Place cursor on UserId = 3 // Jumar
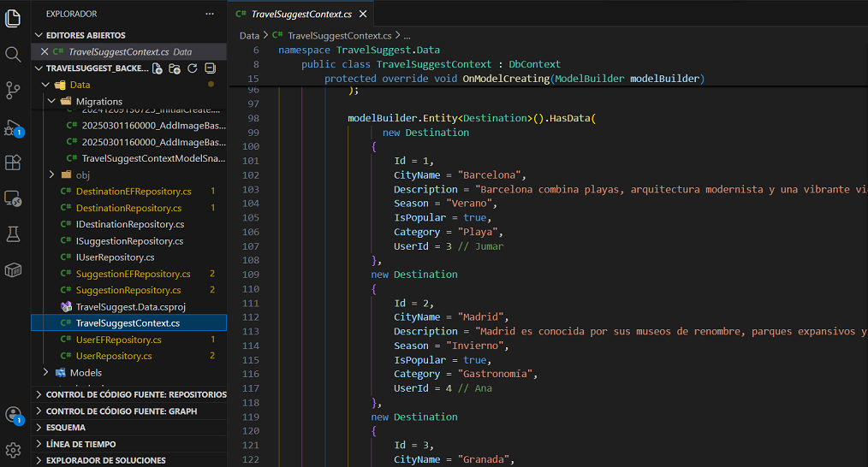 449,246
